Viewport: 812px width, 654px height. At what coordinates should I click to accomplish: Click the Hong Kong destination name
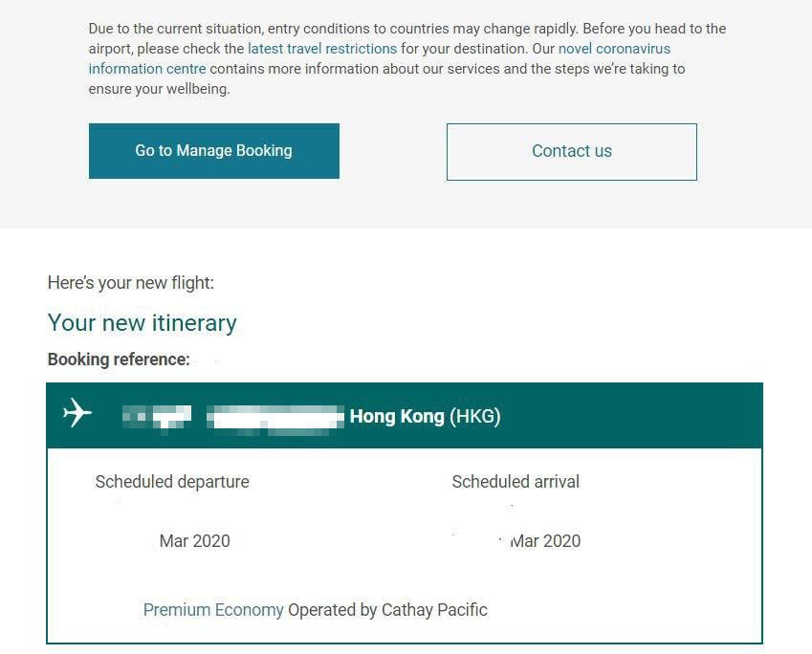coord(397,416)
